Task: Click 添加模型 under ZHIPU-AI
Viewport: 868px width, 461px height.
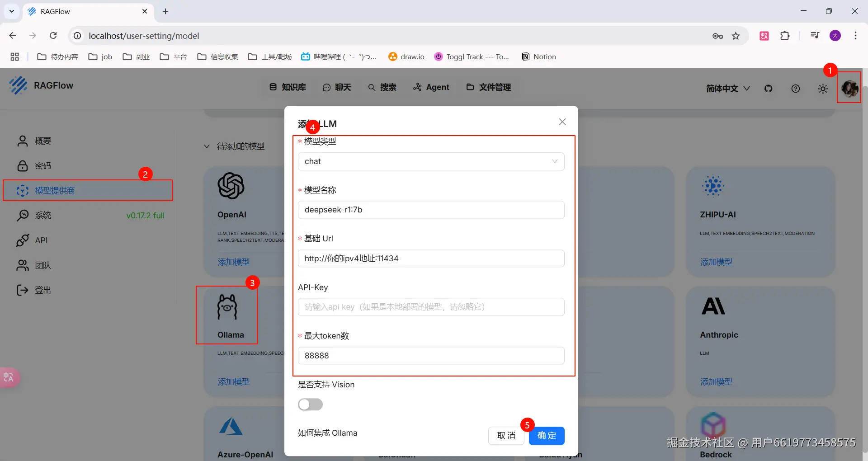Action: coord(716,262)
